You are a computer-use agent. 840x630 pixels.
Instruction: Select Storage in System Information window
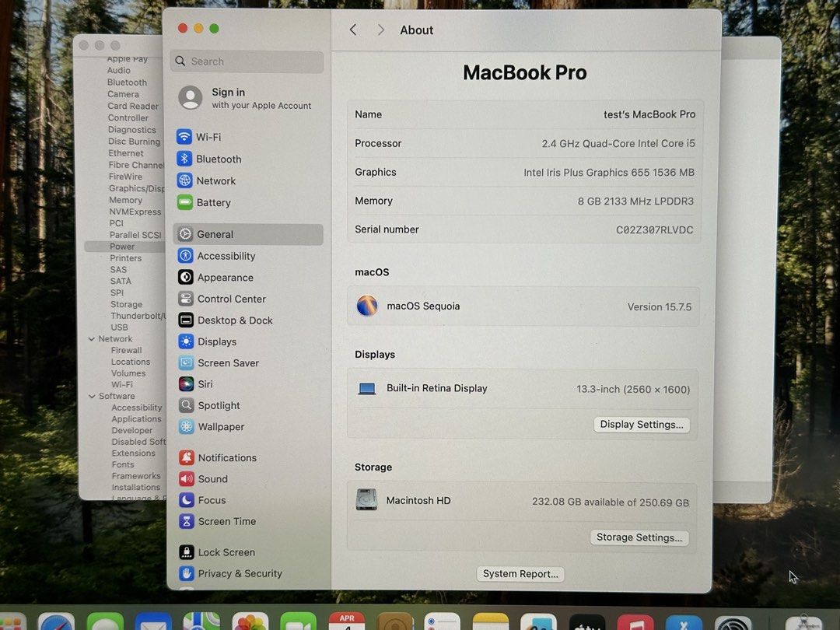click(x=127, y=304)
